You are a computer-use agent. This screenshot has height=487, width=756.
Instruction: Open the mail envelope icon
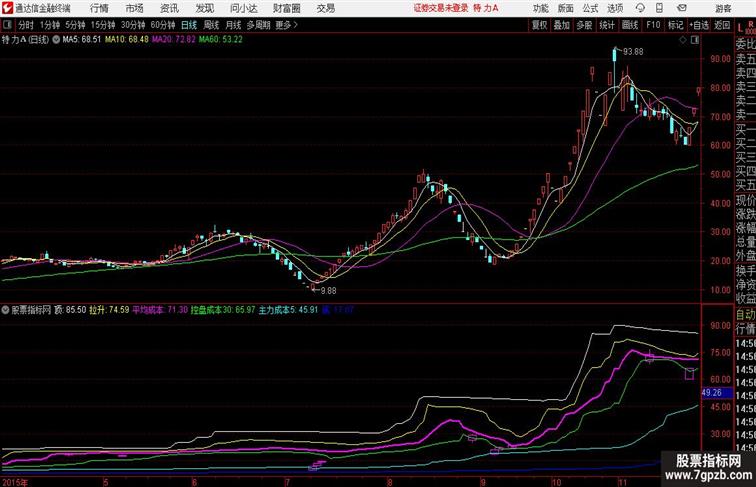click(682, 8)
